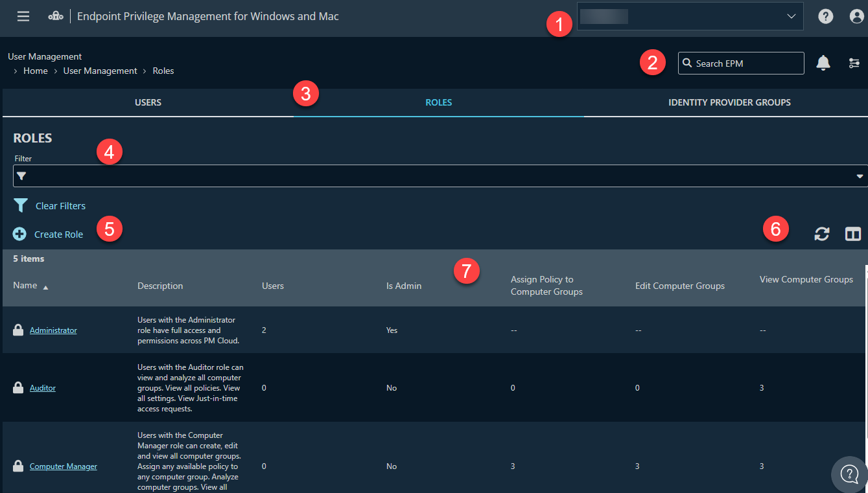Click the plus icon for Create Role
The width and height of the screenshot is (868, 493).
coord(19,234)
